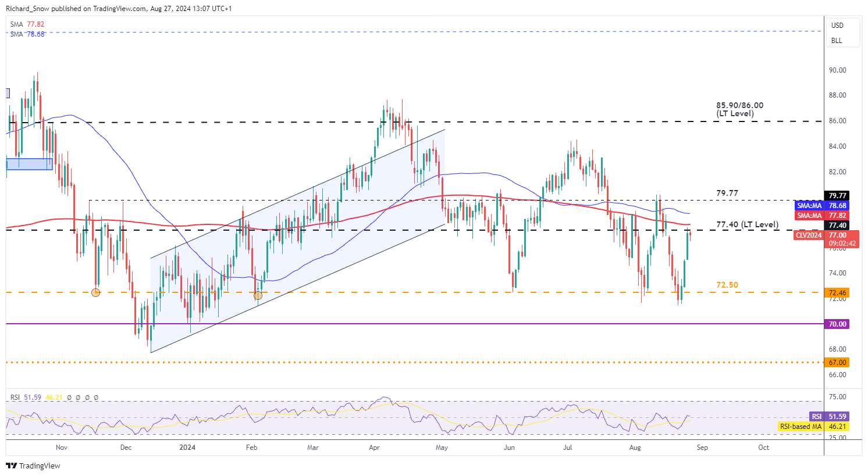Click the Mar label on time axis
The width and height of the screenshot is (868, 476).
pos(313,448)
